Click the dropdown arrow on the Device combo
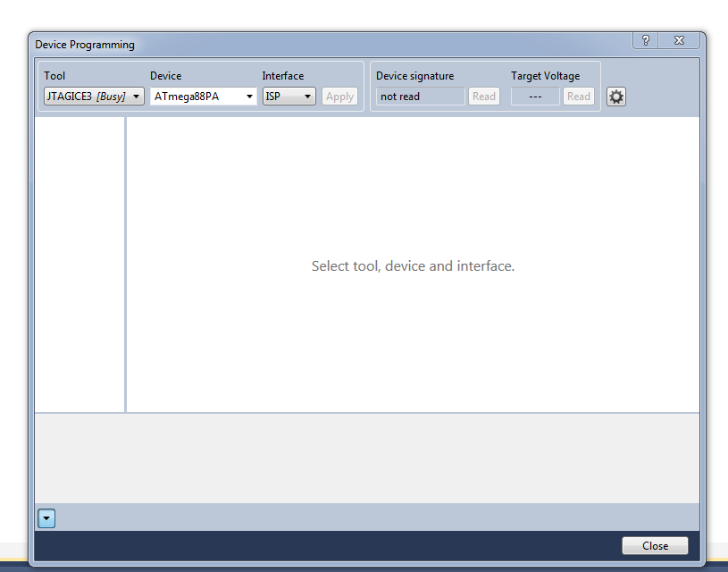Viewport: 728px width, 572px height. 248,96
